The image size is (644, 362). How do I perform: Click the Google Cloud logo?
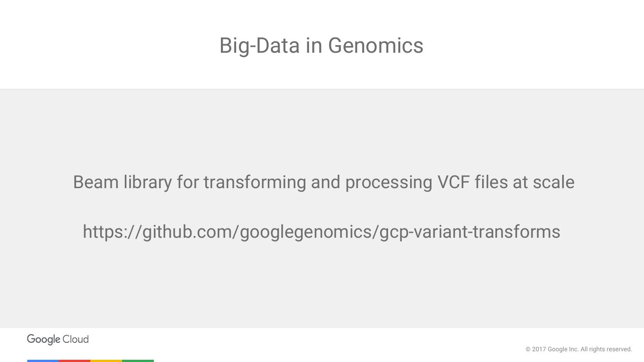pyautogui.click(x=58, y=339)
